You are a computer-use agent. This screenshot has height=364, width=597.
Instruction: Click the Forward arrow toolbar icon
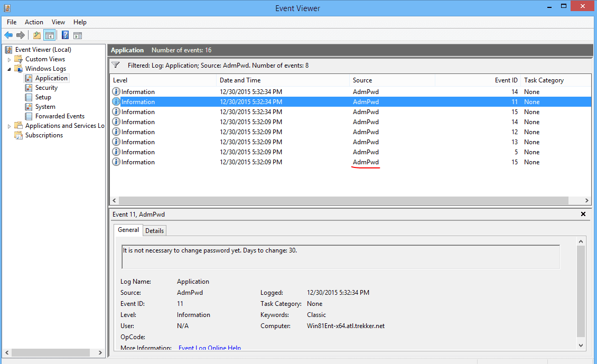[21, 35]
